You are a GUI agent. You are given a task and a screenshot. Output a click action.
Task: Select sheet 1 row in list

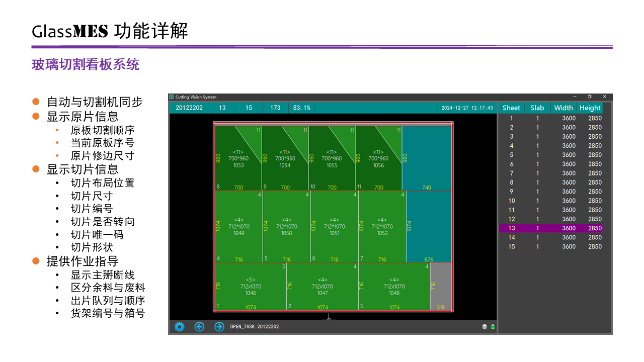pyautogui.click(x=550, y=118)
